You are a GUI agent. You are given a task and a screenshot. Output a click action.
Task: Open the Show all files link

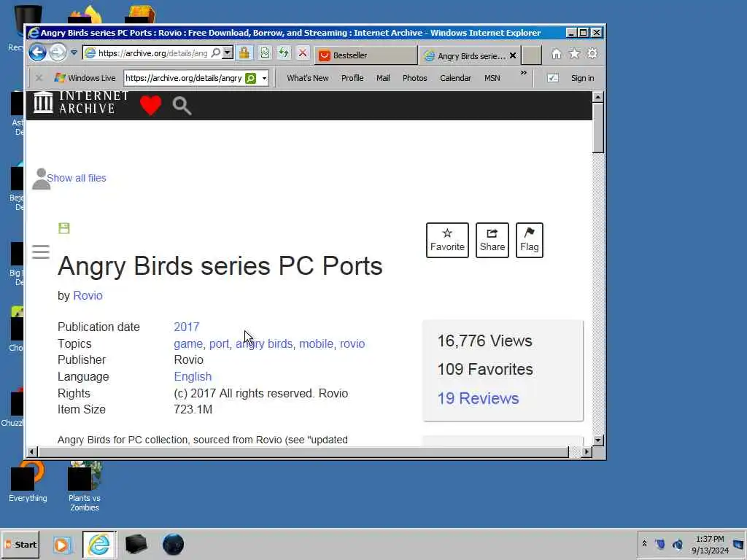tap(76, 178)
